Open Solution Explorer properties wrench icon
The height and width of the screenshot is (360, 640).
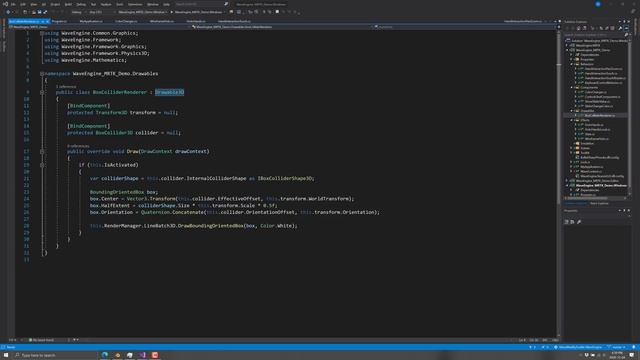[x=620, y=28]
